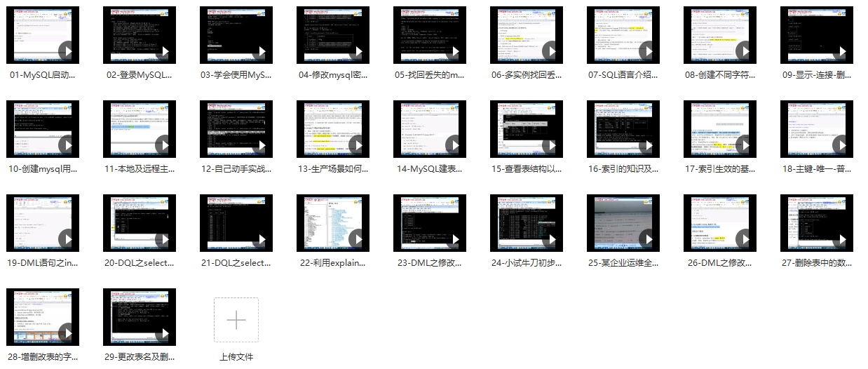
Task: Click play icon on 07-SQL语言介绍
Action: pos(648,51)
